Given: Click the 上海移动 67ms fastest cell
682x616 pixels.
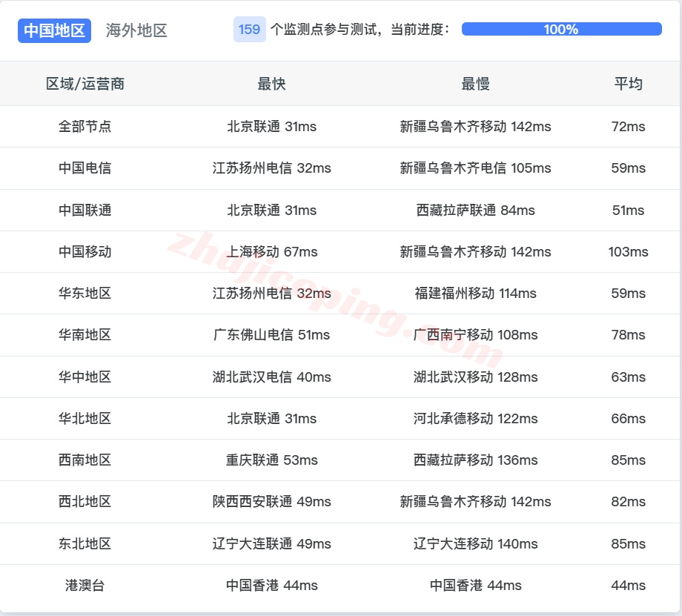Looking at the screenshot, I should pyautogui.click(x=271, y=252).
